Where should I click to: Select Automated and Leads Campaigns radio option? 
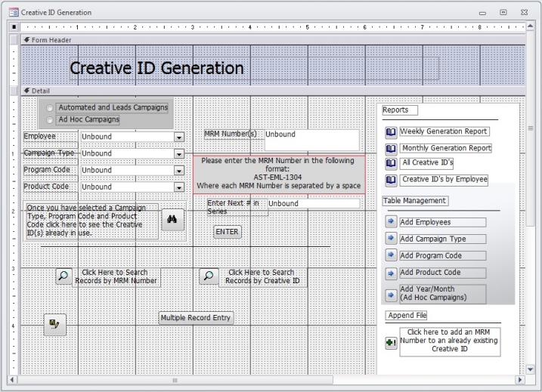coord(50,108)
